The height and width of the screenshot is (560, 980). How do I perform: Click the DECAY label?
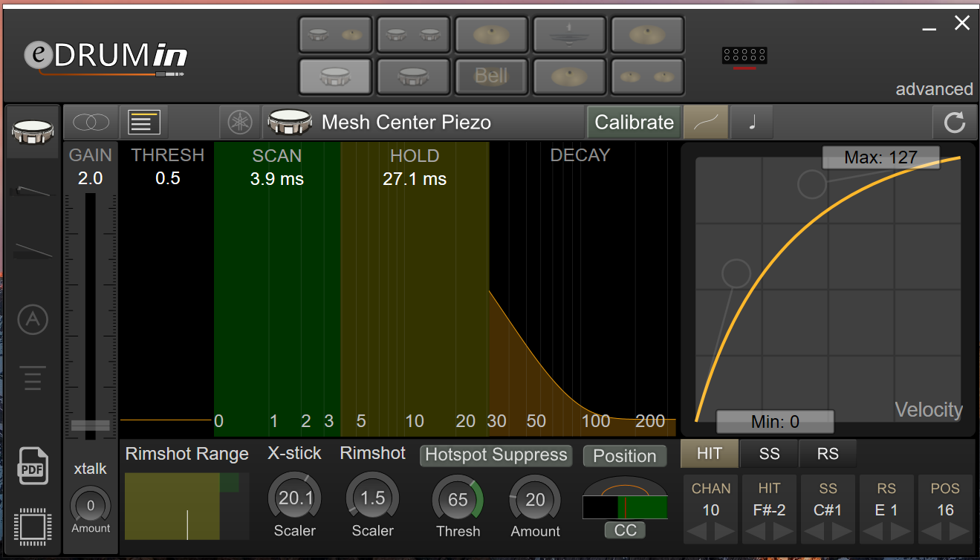[580, 155]
